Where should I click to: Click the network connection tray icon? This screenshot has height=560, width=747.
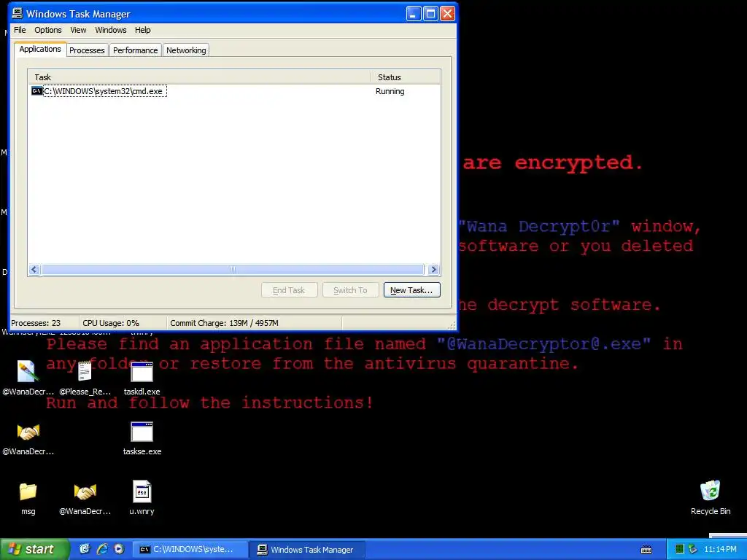coord(692,549)
